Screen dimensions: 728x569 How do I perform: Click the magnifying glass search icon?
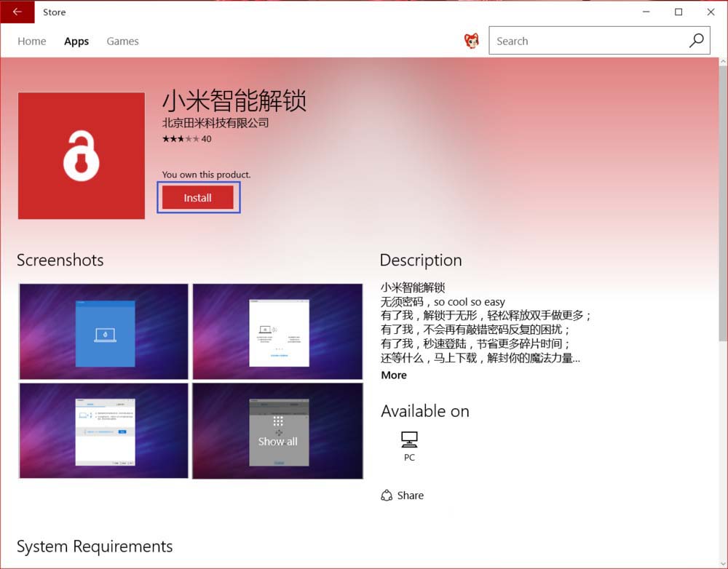pos(696,41)
